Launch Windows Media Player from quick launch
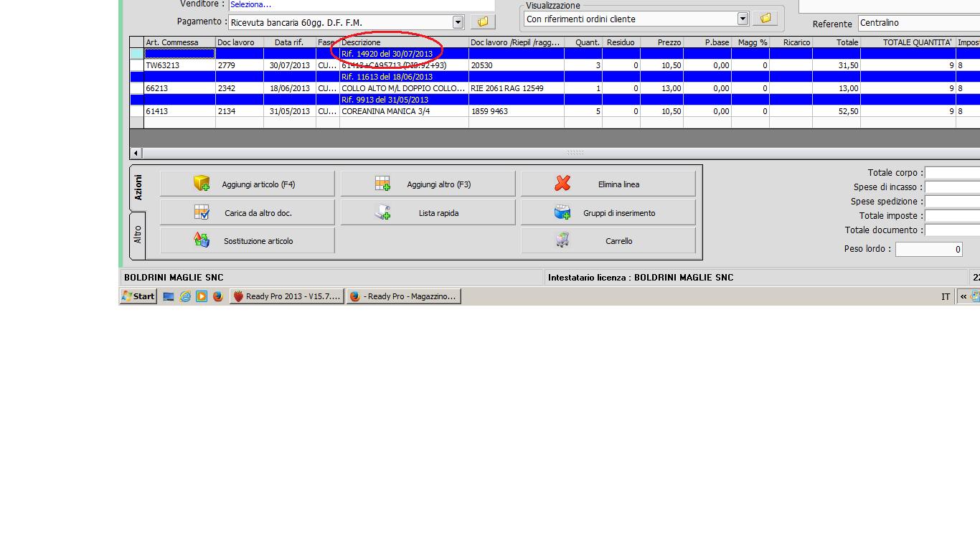Viewport: 980px width, 551px height. (x=202, y=296)
